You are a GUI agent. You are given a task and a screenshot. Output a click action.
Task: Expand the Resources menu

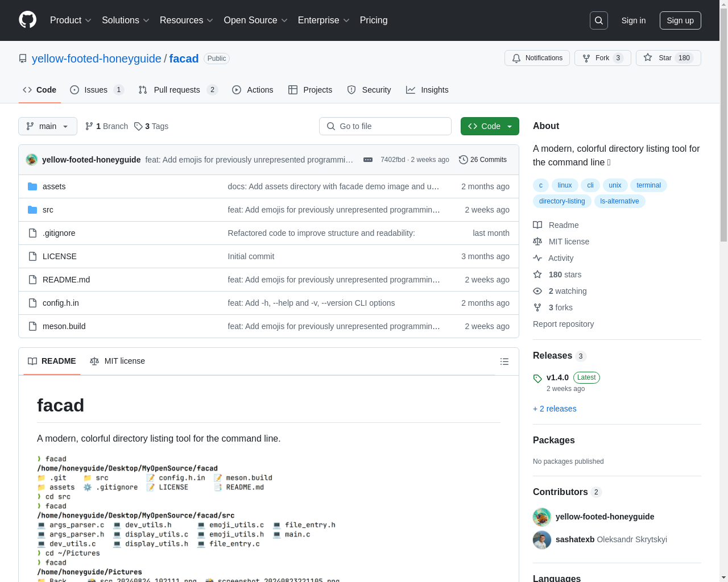pos(187,20)
